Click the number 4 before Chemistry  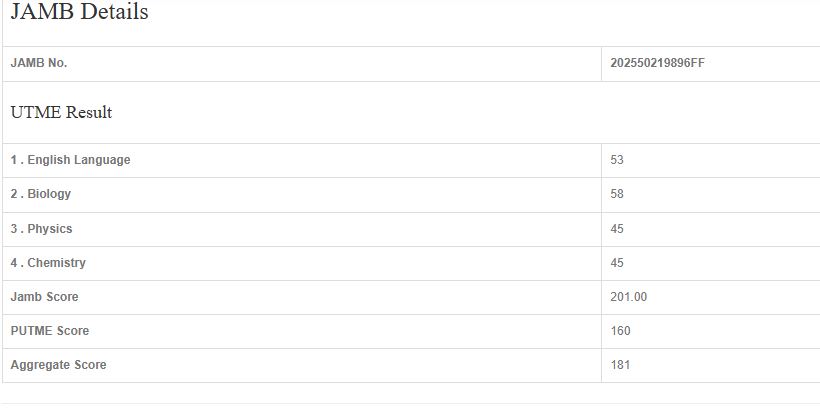tap(14, 263)
